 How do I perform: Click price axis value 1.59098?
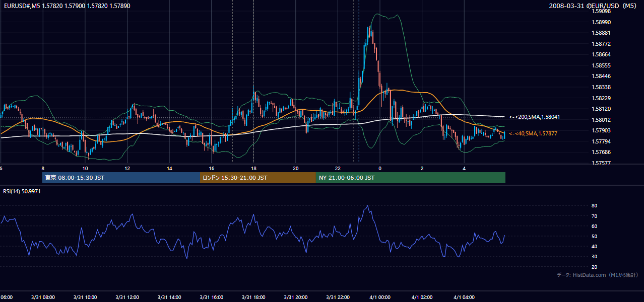click(x=601, y=11)
